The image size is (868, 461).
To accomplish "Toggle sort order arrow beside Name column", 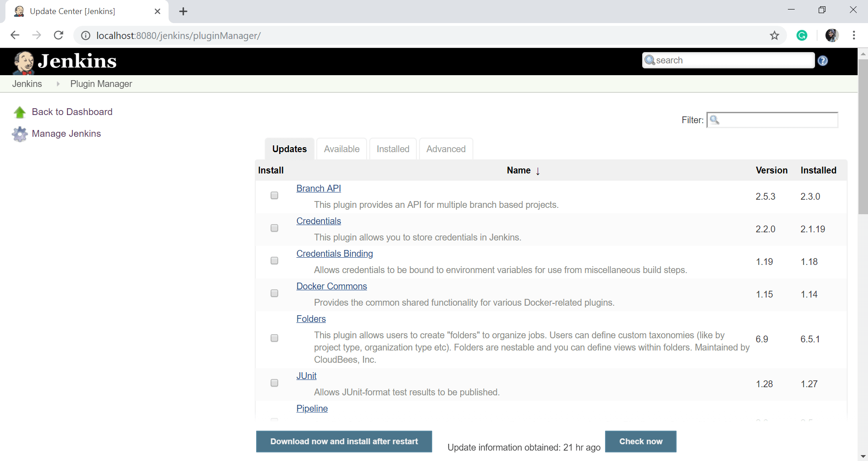I will 538,171.
